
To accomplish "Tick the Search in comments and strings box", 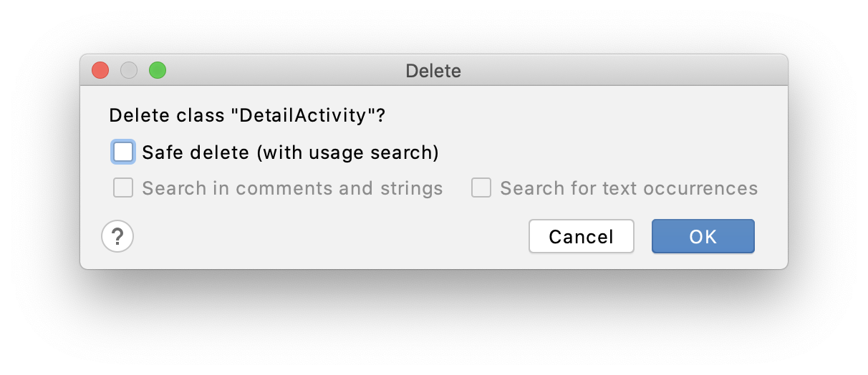I will tap(123, 188).
